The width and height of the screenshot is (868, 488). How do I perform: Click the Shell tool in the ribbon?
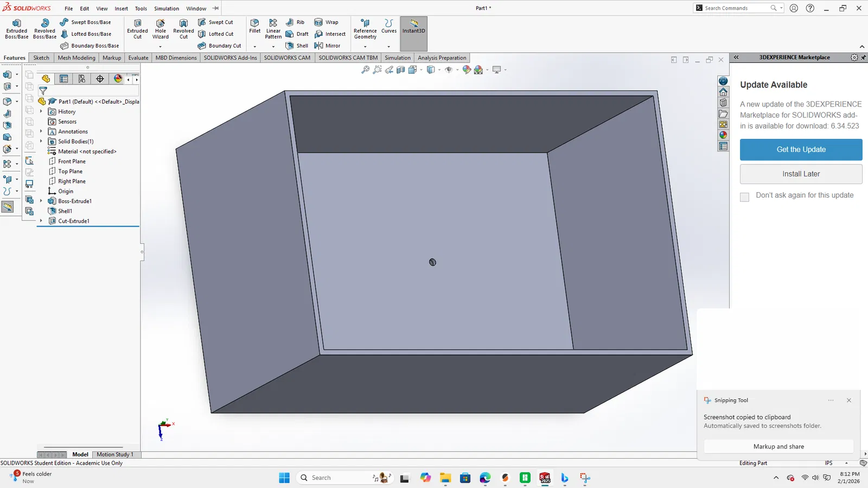[x=297, y=46]
